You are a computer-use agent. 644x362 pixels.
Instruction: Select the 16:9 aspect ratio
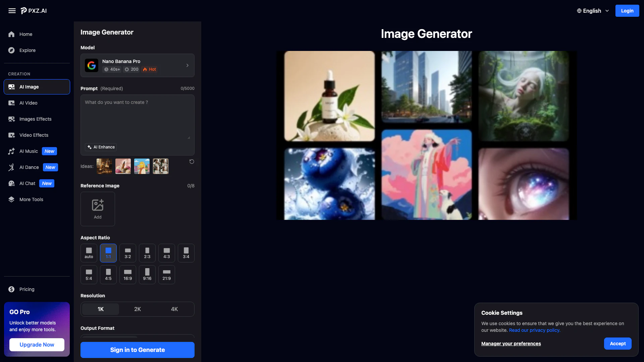click(x=128, y=275)
